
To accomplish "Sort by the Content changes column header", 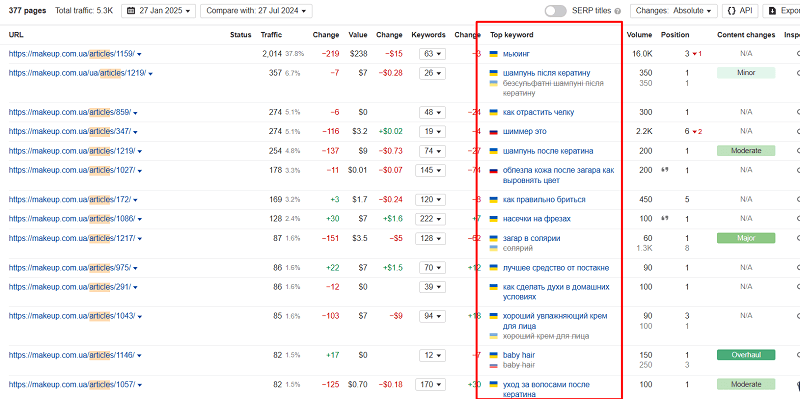I will point(746,35).
